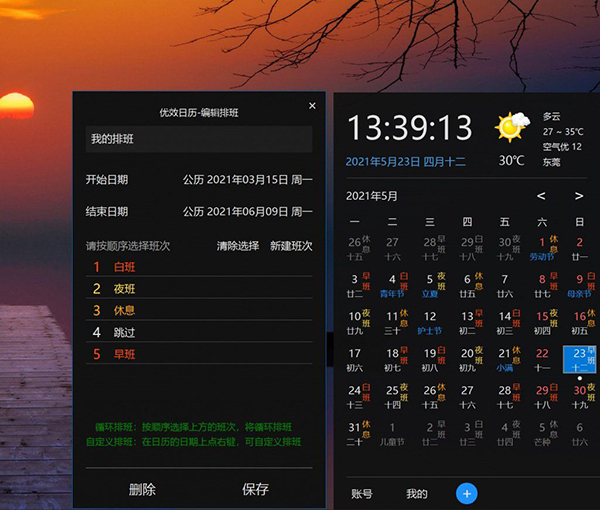Go to the previous month
The image size is (600, 510).
click(541, 196)
